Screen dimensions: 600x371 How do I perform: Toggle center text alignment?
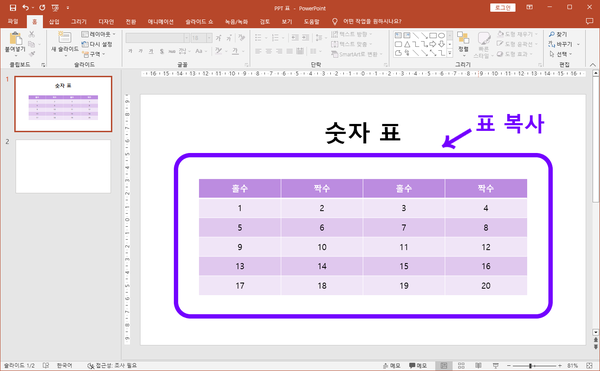[x=269, y=51]
